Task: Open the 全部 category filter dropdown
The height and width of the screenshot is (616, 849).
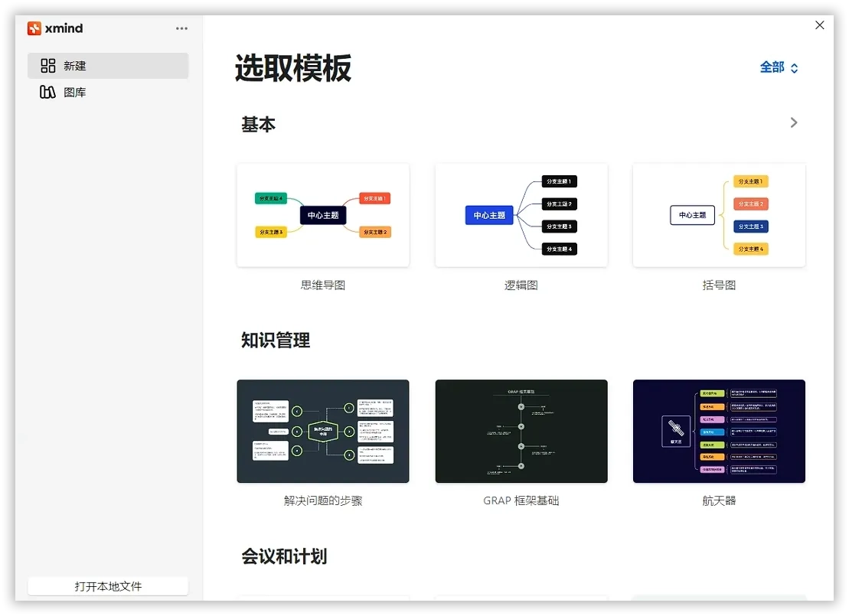Action: (779, 67)
